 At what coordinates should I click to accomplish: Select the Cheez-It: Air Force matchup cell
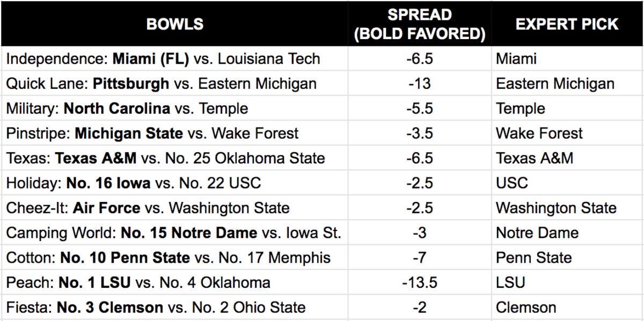click(x=148, y=208)
